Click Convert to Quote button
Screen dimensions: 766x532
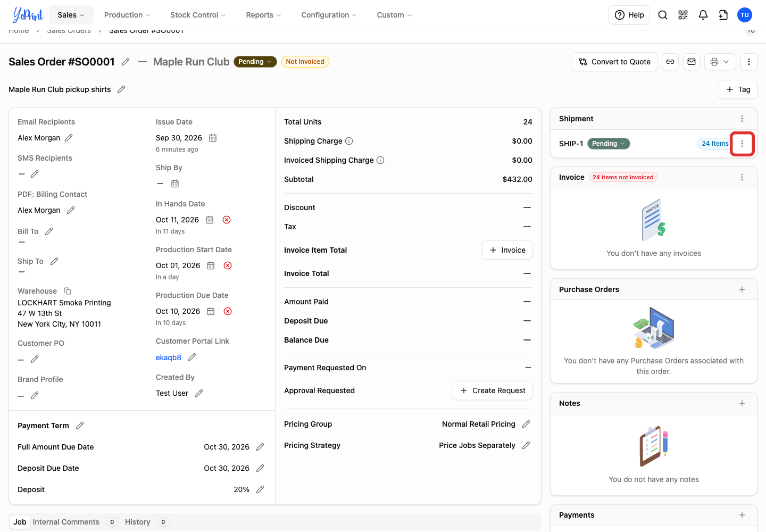[x=615, y=62]
